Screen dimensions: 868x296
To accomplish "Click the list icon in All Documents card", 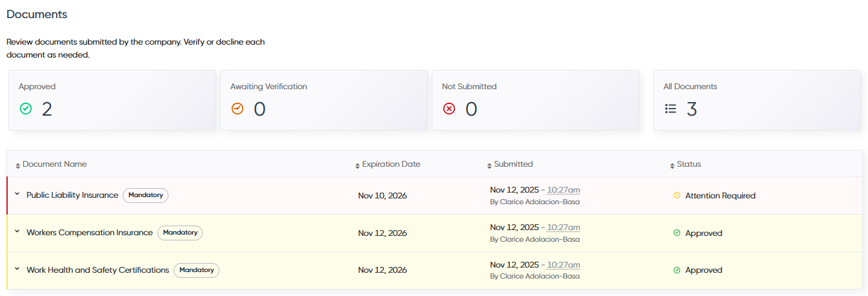I will click(x=671, y=109).
